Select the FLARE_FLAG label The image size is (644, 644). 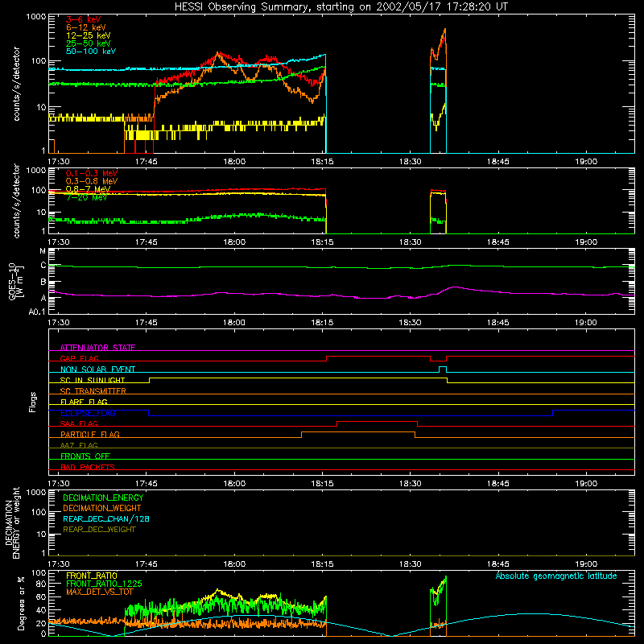coord(84,402)
